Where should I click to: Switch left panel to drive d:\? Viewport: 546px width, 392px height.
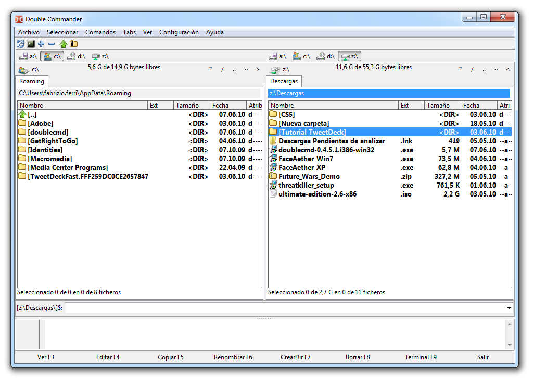(76, 56)
